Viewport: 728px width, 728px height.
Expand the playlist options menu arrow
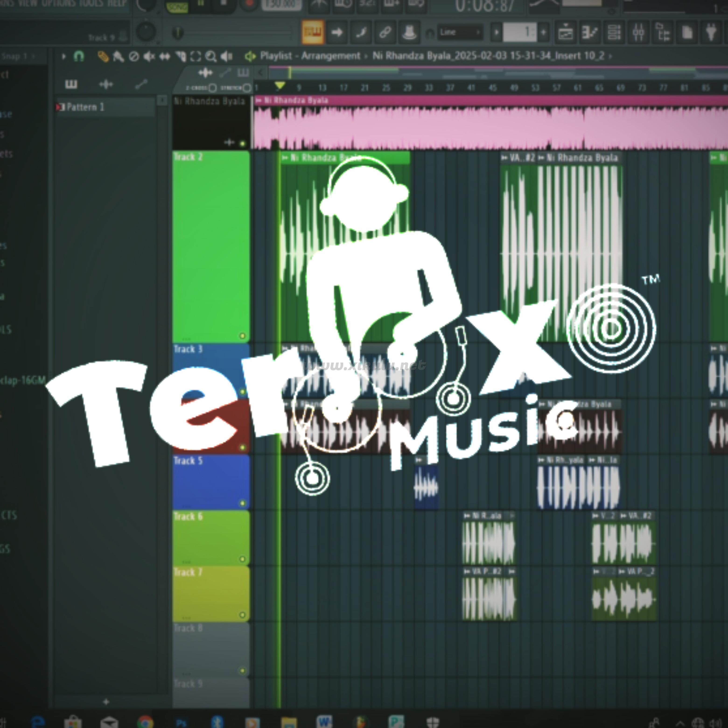point(63,57)
